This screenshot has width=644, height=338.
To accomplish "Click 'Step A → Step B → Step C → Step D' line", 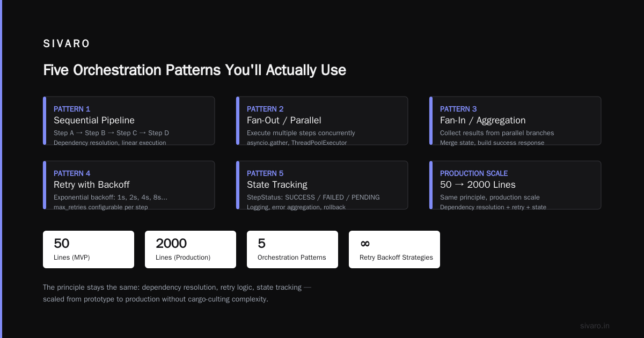I will (111, 133).
